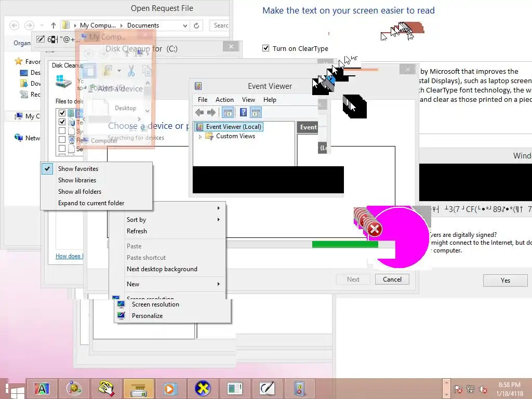This screenshot has width=532, height=399.
Task: Show hidden tray icons arrow
Action: point(446,389)
